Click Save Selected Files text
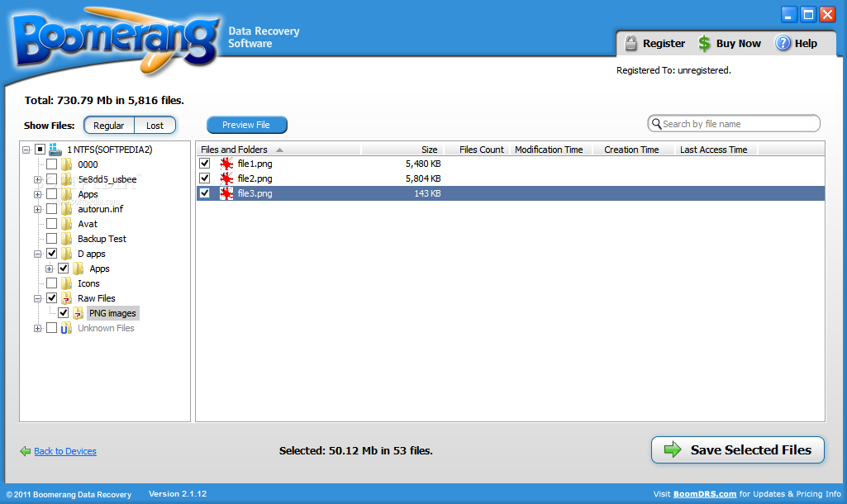This screenshot has height=504, width=847. click(751, 450)
